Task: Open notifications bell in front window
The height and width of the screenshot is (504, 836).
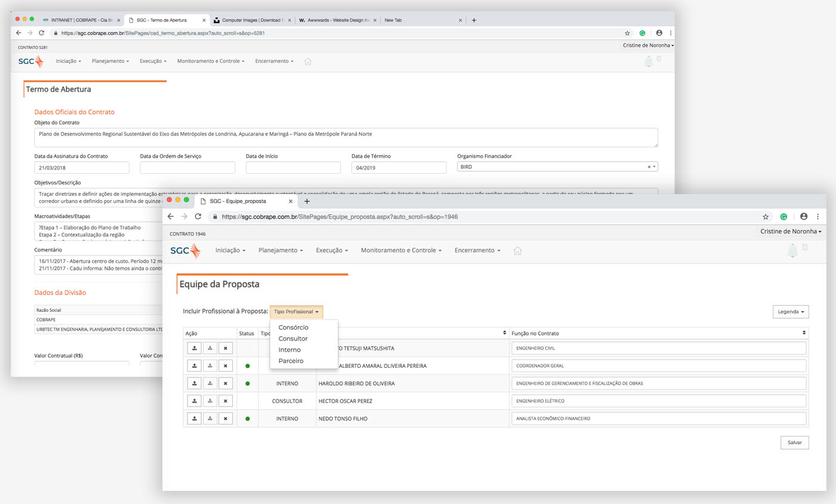Action: [792, 251]
